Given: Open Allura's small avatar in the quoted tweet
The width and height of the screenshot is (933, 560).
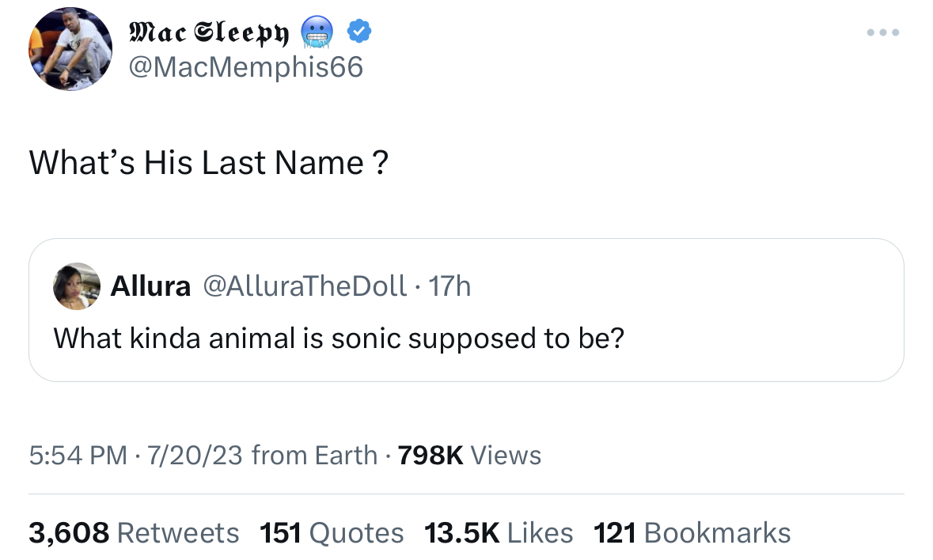Looking at the screenshot, I should point(76,286).
